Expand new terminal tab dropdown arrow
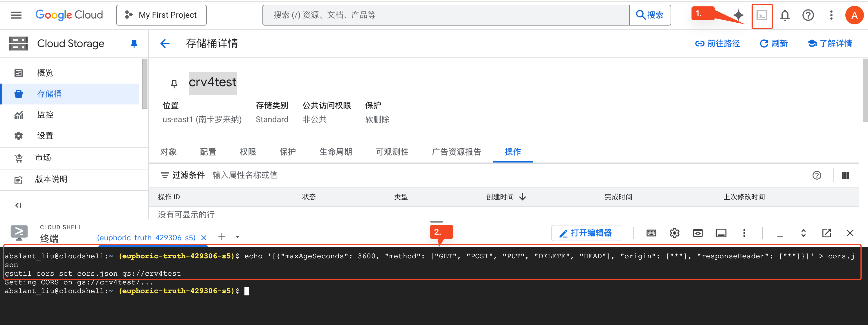 (237, 237)
